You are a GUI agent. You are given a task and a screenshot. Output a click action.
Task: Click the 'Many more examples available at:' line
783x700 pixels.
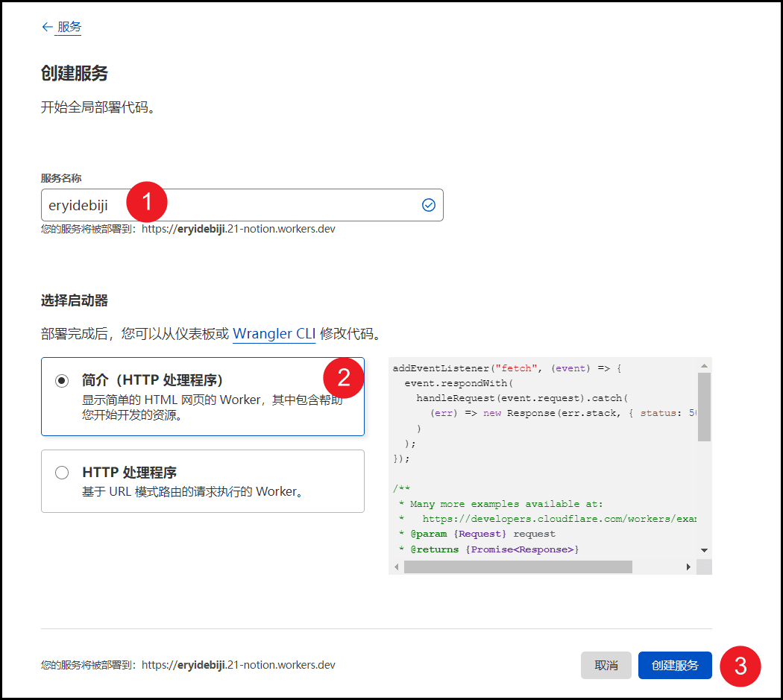pyautogui.click(x=501, y=504)
